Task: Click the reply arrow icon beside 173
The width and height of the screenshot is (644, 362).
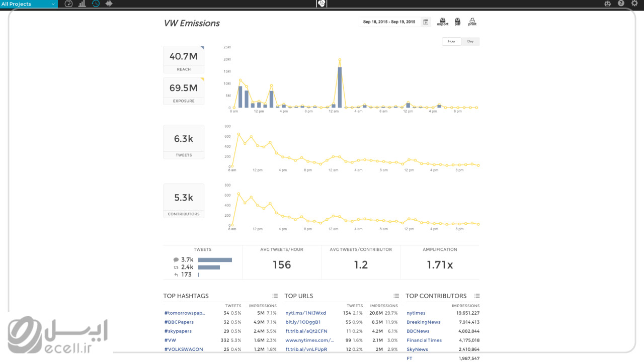Action: (176, 275)
